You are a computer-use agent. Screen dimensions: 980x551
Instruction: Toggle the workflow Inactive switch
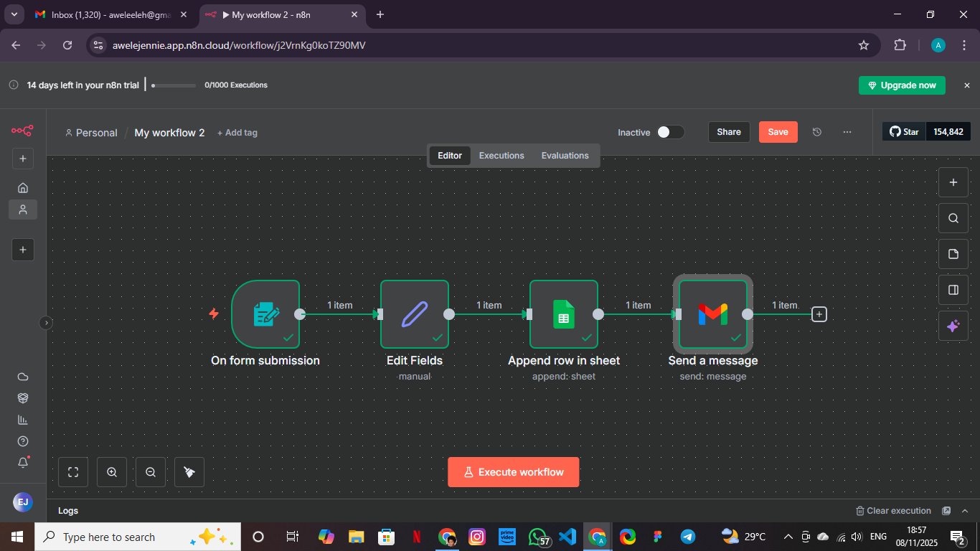tap(670, 132)
